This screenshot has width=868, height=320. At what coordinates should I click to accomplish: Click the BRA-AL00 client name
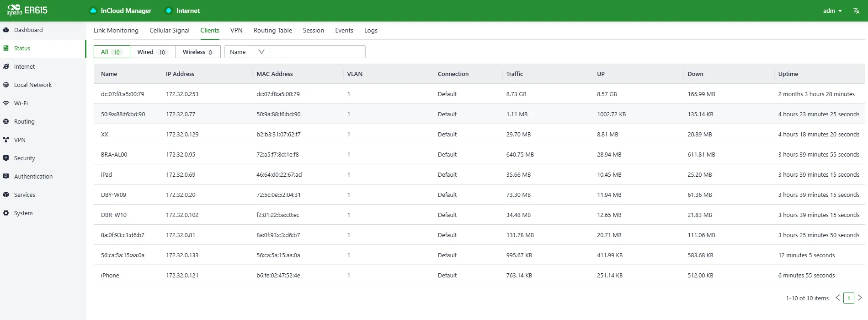tap(114, 154)
